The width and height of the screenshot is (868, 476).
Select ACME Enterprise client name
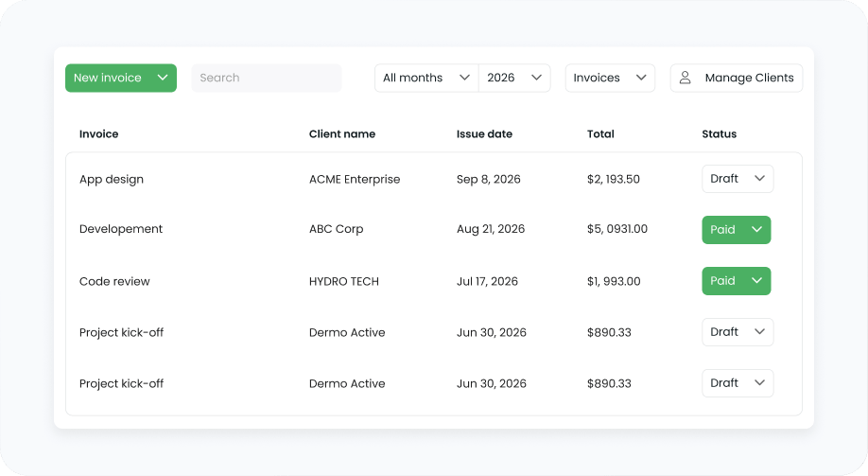click(x=355, y=179)
